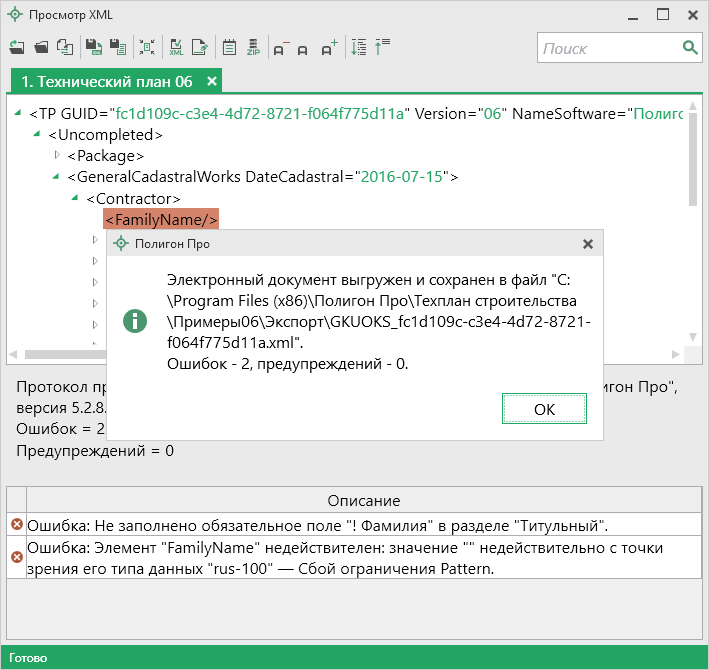Click the magnifier search icon

pos(689,47)
